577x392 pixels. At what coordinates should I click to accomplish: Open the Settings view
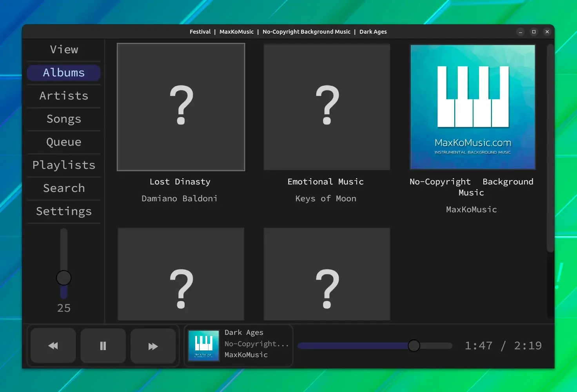(x=64, y=211)
